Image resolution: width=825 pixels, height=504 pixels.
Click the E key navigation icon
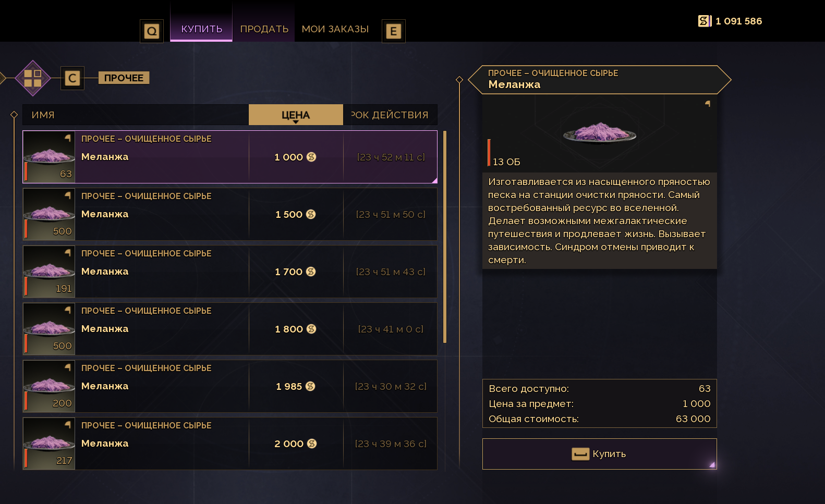394,31
